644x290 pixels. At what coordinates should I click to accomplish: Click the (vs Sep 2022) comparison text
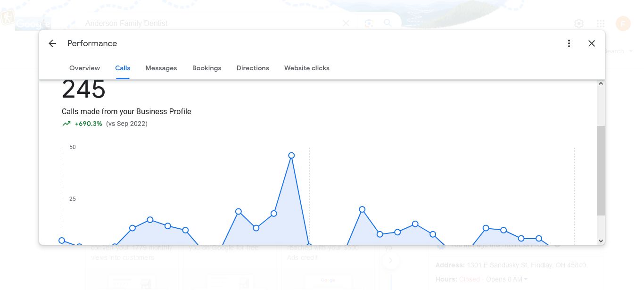[127, 124]
